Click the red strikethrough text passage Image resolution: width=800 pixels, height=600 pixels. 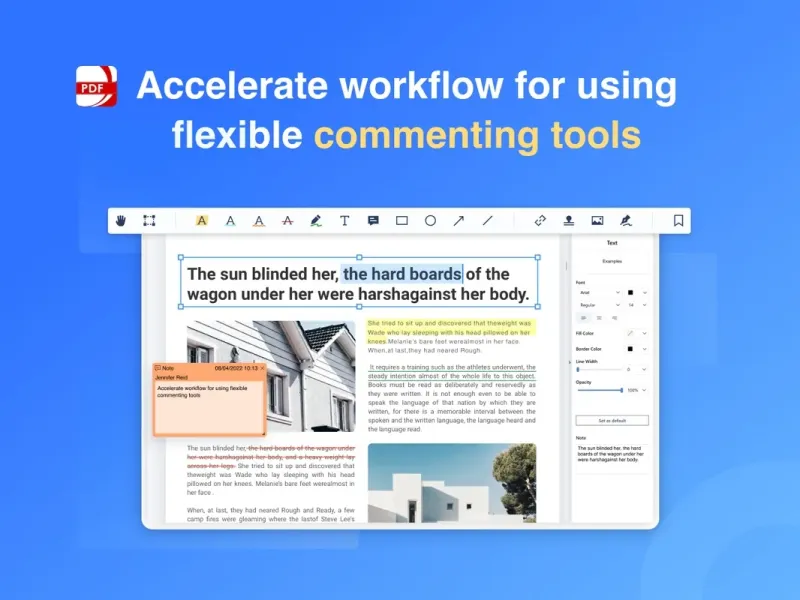(271, 457)
